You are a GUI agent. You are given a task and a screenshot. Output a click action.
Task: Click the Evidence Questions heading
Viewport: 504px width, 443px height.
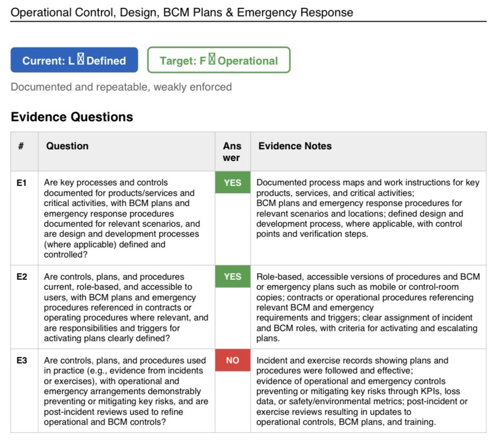[x=72, y=117]
